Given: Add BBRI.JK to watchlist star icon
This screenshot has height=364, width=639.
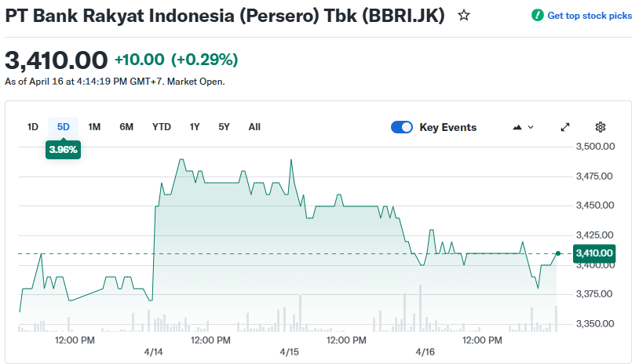Looking at the screenshot, I should click(464, 15).
